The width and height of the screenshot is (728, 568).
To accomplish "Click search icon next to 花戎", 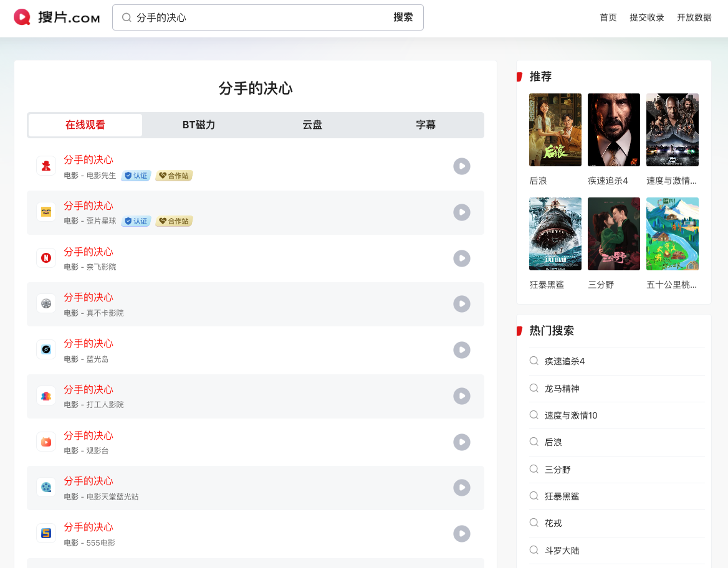I will click(x=534, y=523).
